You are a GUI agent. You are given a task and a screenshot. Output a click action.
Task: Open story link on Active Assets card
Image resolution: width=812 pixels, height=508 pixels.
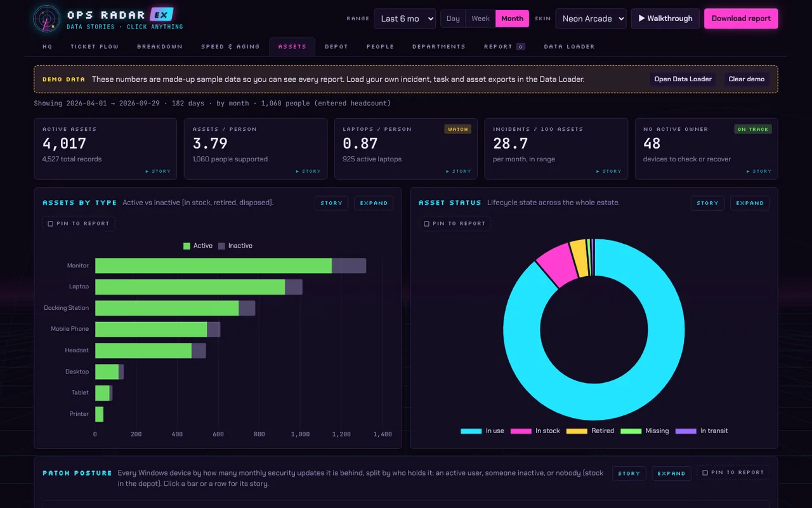tap(158, 171)
